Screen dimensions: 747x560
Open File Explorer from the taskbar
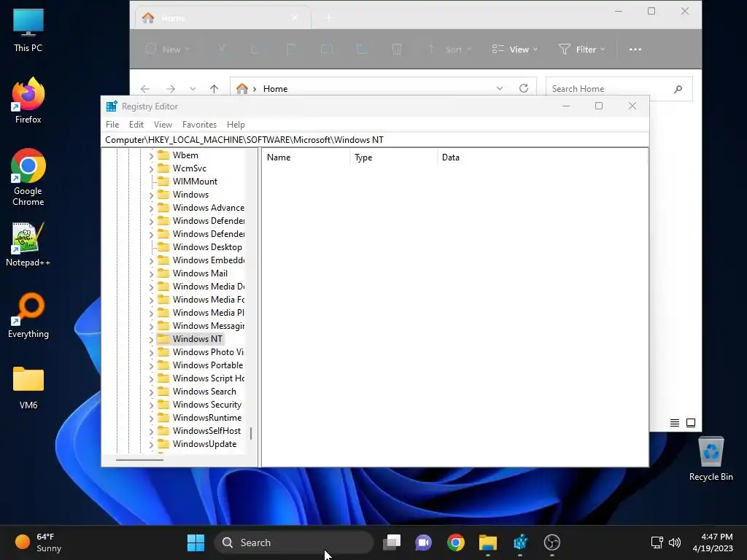(488, 542)
